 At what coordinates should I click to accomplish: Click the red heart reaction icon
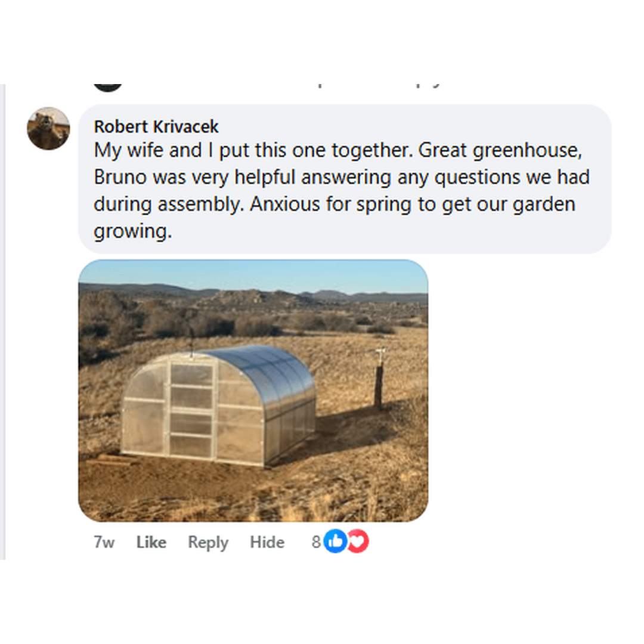click(358, 541)
